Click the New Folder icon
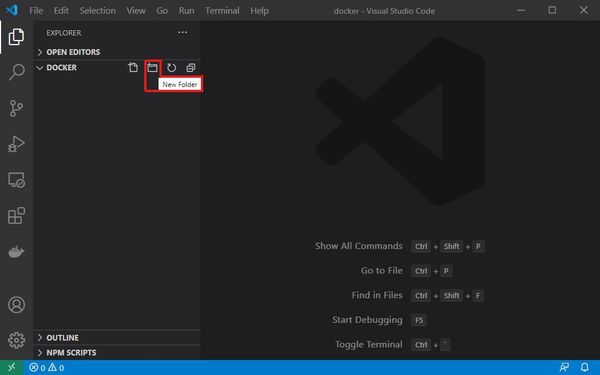Image resolution: width=600 pixels, height=375 pixels. point(152,68)
